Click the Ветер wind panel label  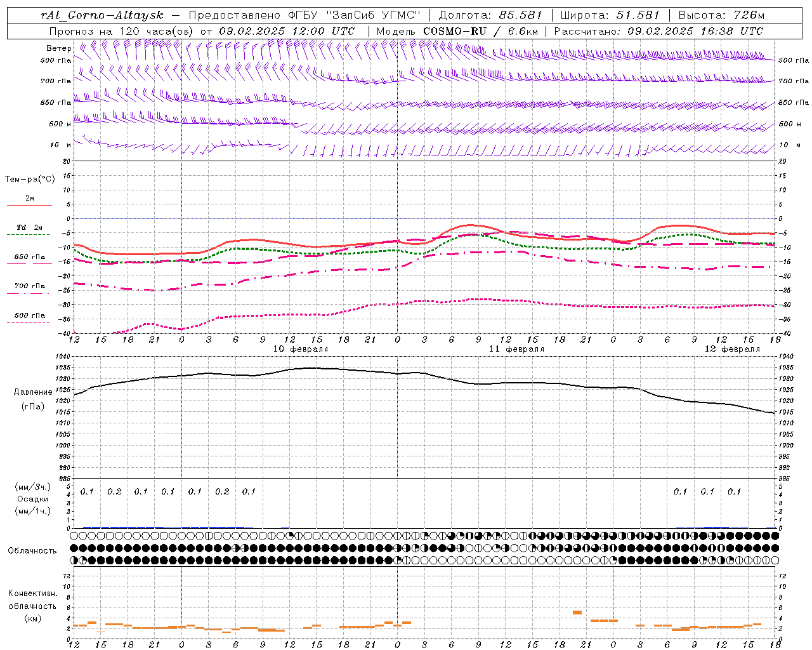58,48
